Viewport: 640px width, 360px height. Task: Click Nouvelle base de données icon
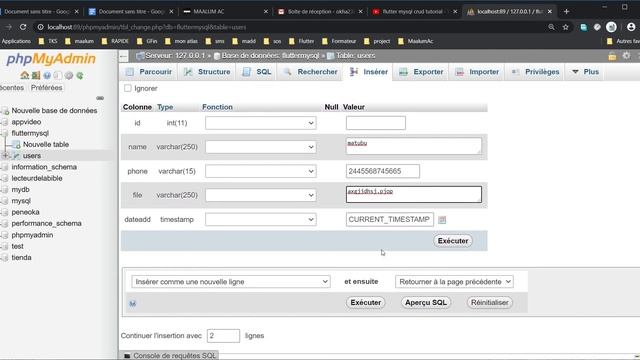point(5,111)
